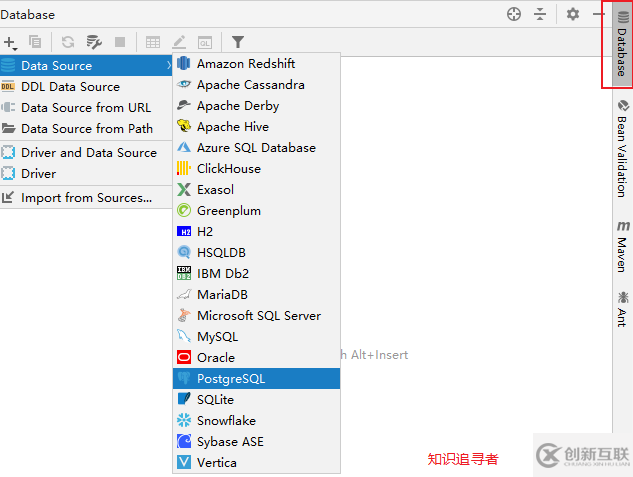633x477 pixels.
Task: Open the gear settings for Database panel
Action: tap(572, 14)
